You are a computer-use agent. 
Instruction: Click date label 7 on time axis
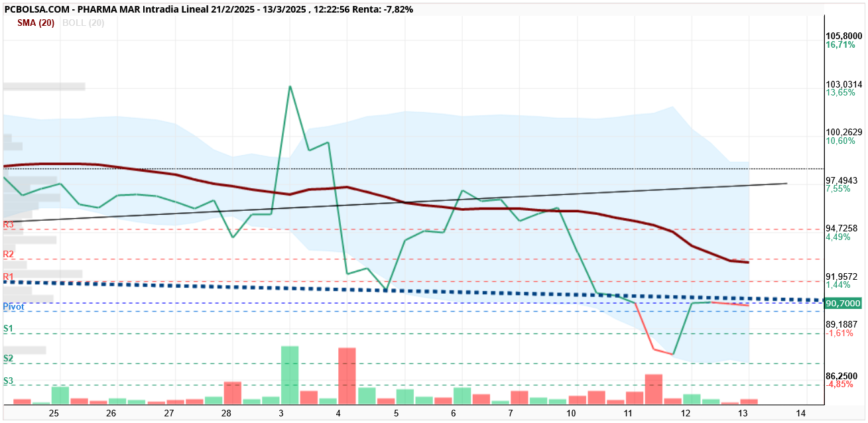tap(511, 413)
